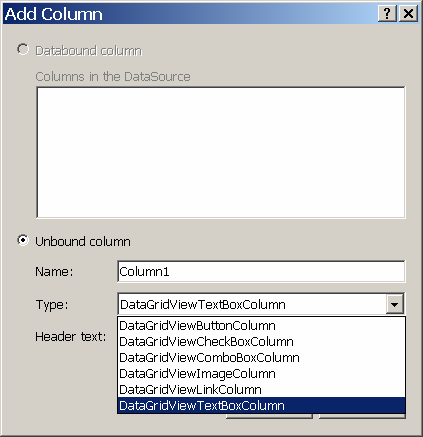The image size is (423, 437).
Task: Click the Type: label
Action: (x=52, y=305)
